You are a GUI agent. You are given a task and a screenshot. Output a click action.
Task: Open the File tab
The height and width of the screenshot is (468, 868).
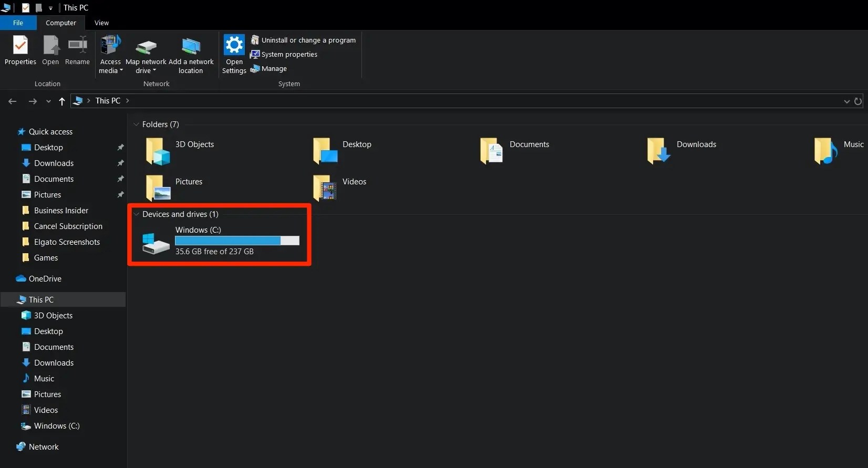click(18, 23)
